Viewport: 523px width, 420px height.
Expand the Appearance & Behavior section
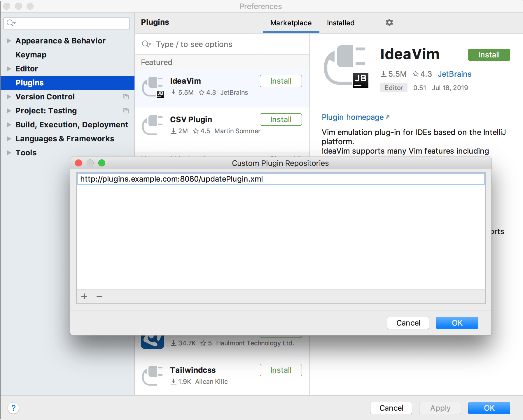coord(9,41)
